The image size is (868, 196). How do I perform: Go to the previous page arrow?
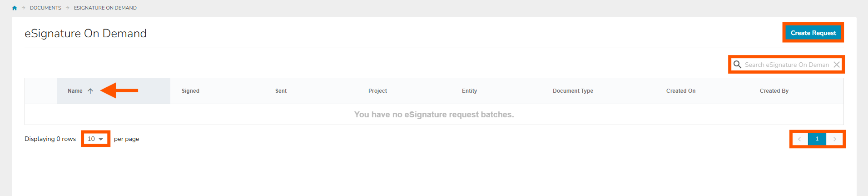coord(799,139)
